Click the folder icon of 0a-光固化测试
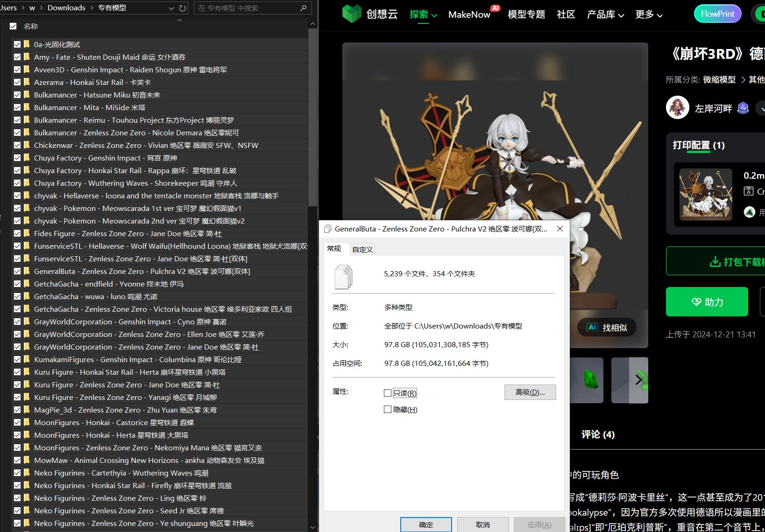The height and width of the screenshot is (532, 765). coord(26,44)
